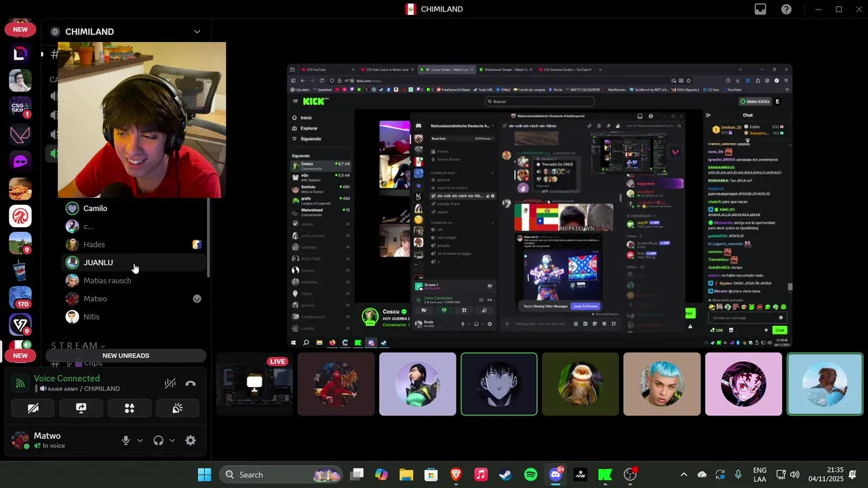Click the taskbar Search box

(281, 474)
